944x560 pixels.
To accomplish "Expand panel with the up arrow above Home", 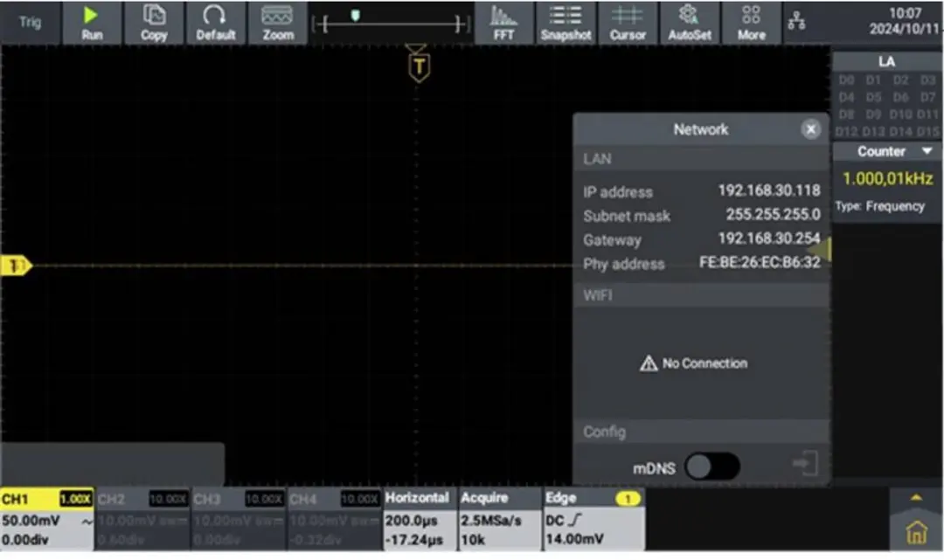I will click(916, 498).
